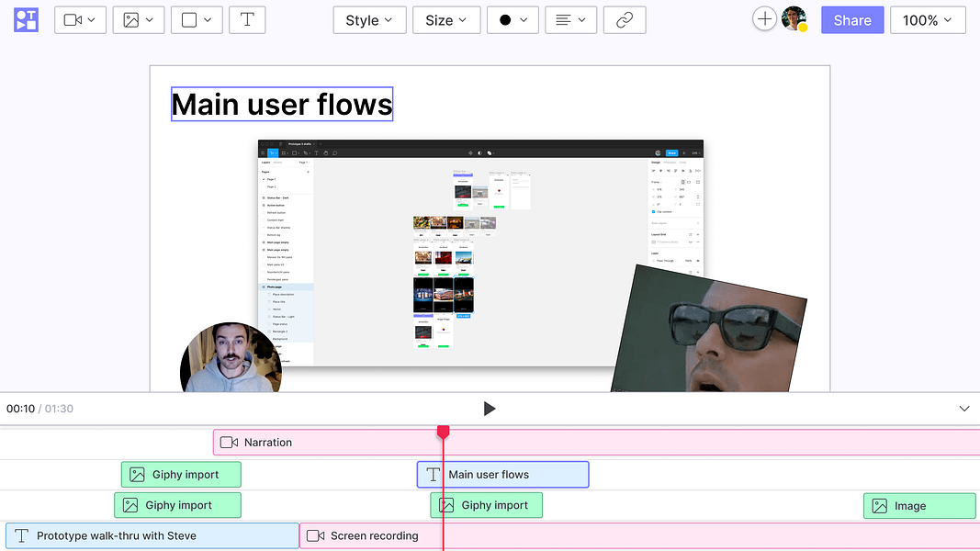Select the Image clip on timeline
Viewport: 980px width, 551px height.
(919, 506)
